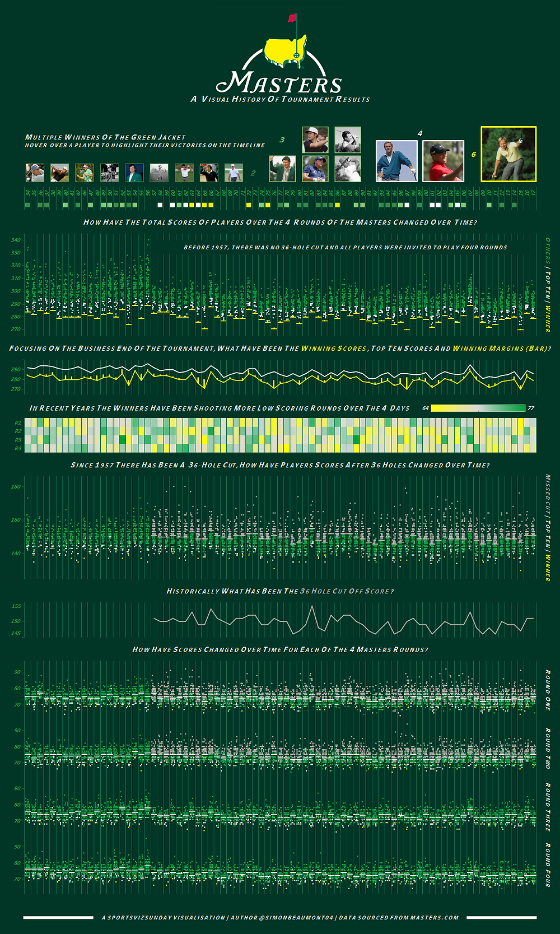Click the green 40 marker on the timeline
560x934 pixels.
pyautogui.click(x=66, y=205)
